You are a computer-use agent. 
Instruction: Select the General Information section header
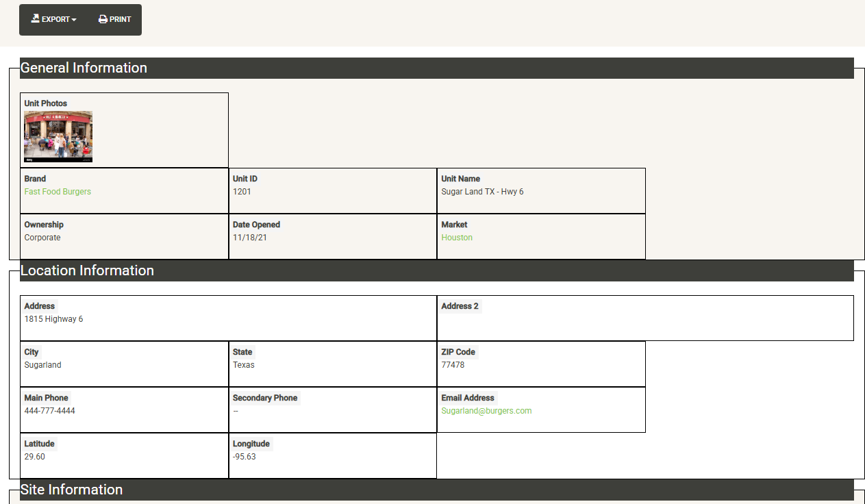pos(84,68)
